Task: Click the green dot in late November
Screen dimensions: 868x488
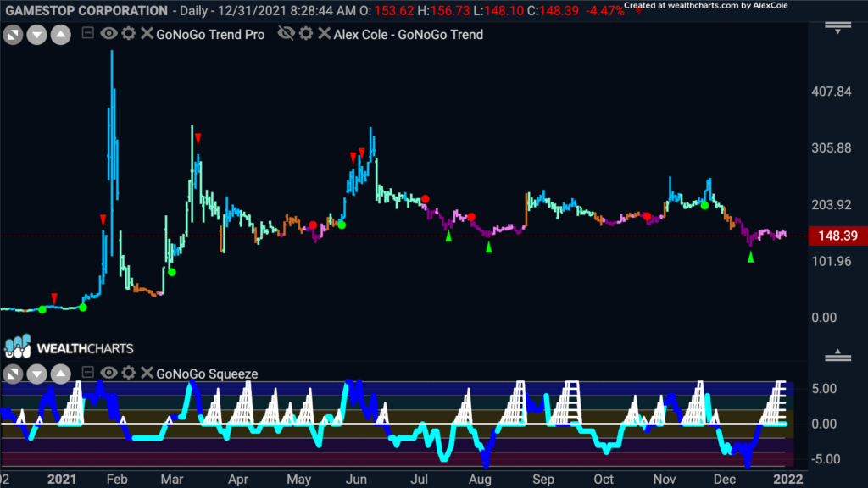Action: (x=704, y=205)
